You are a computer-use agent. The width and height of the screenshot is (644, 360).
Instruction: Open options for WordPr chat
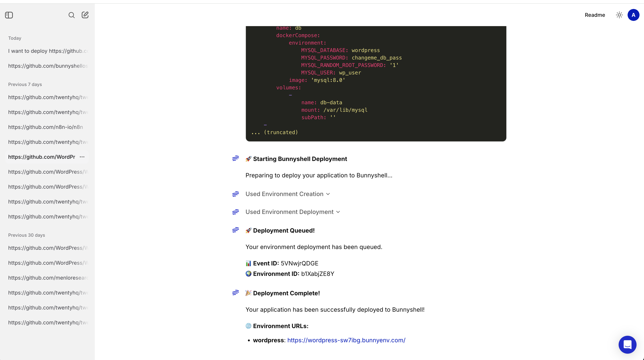tap(82, 157)
